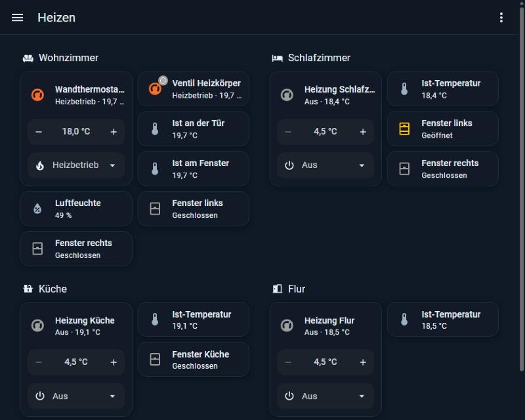Click the 18,0 °C setpoint value
The image size is (525, 420).
point(76,131)
